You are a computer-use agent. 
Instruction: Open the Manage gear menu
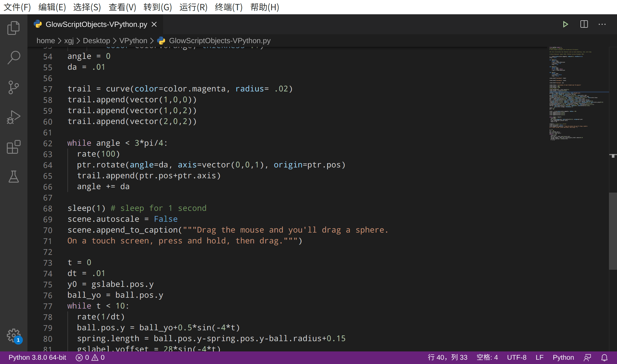tap(13, 336)
